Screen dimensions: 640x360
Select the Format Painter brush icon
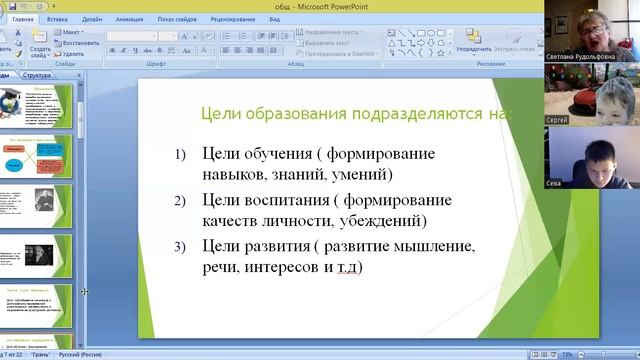click(x=18, y=53)
